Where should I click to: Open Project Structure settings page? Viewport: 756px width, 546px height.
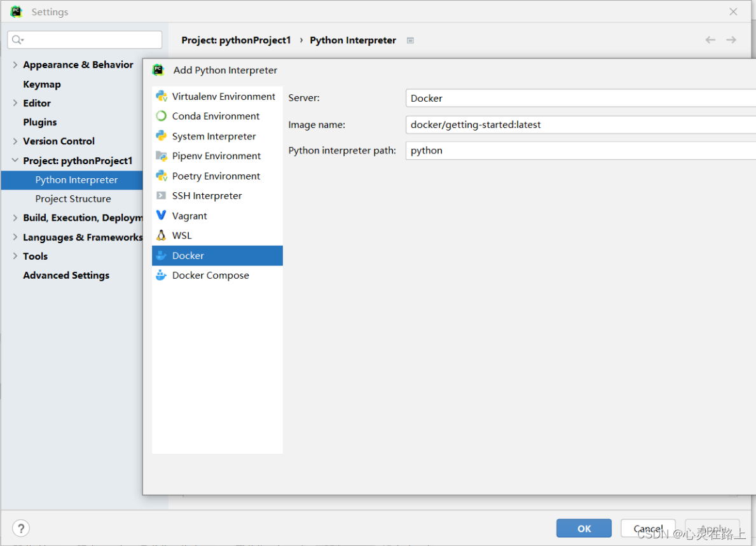pyautogui.click(x=73, y=199)
